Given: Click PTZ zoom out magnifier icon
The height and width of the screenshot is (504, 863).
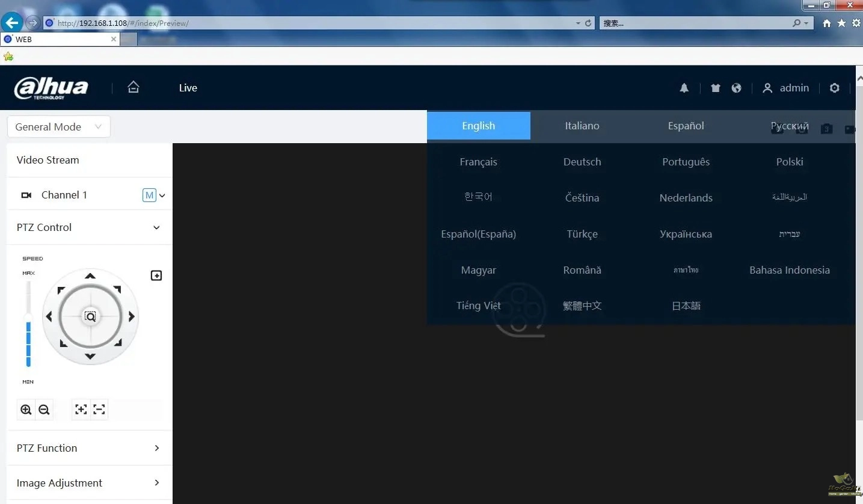Looking at the screenshot, I should click(x=44, y=410).
